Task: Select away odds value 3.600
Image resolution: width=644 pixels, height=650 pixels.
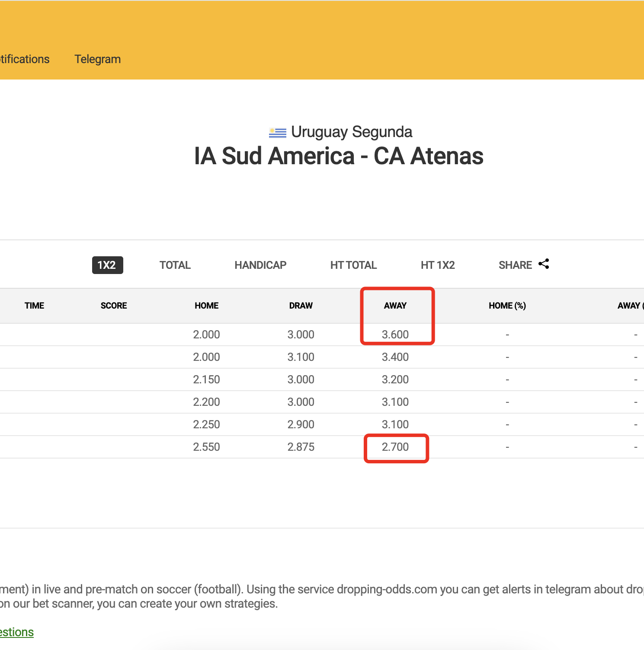Action: point(395,335)
